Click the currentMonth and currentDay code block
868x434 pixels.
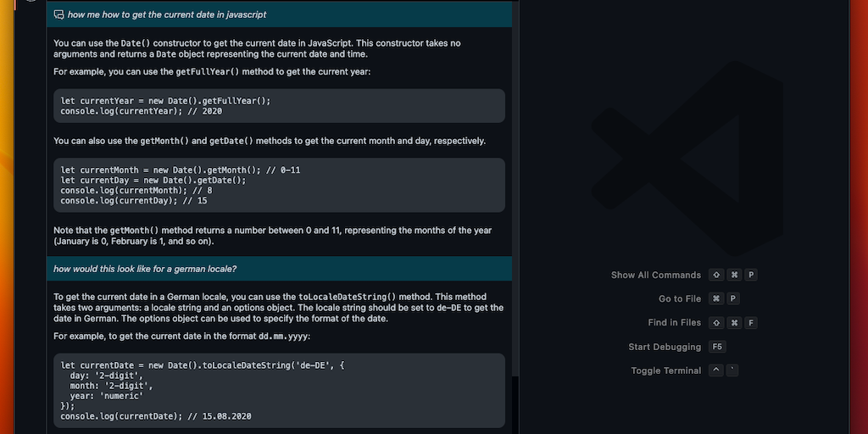279,185
